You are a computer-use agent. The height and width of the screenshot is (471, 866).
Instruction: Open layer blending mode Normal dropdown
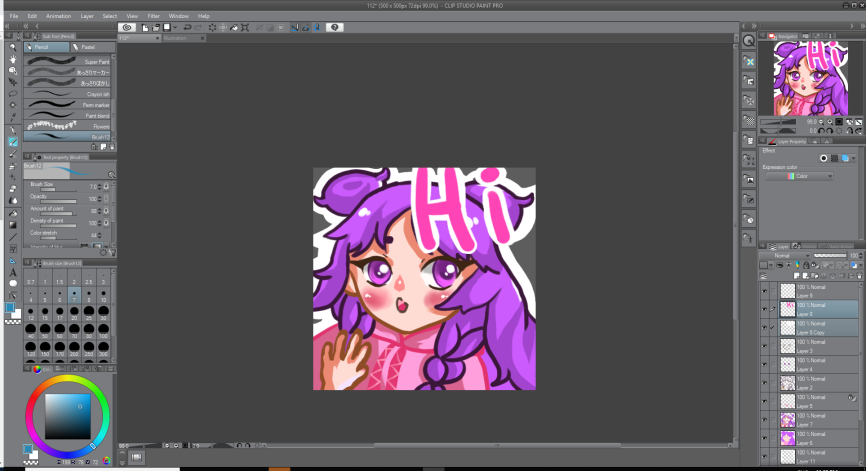click(785, 256)
